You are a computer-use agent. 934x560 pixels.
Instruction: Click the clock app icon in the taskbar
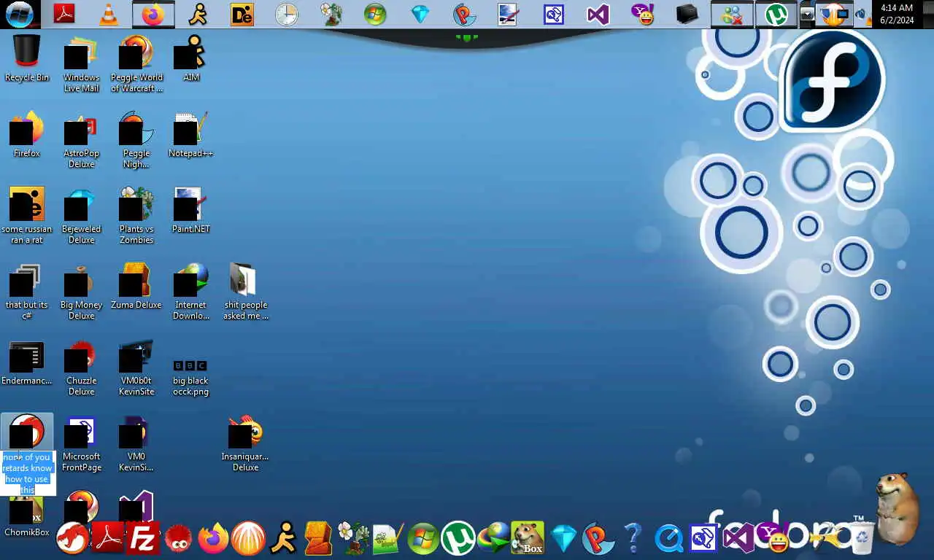coord(286,14)
